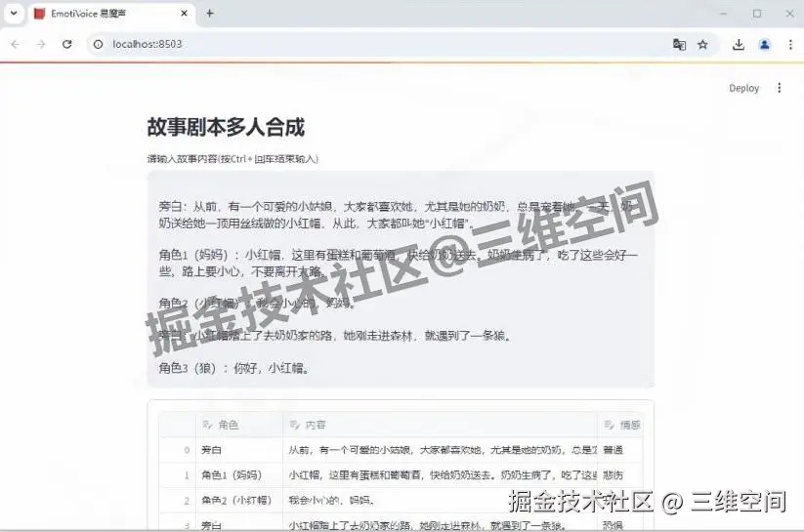804x532 pixels.
Task: Select the EmotiVoice browser tab
Action: [110, 14]
